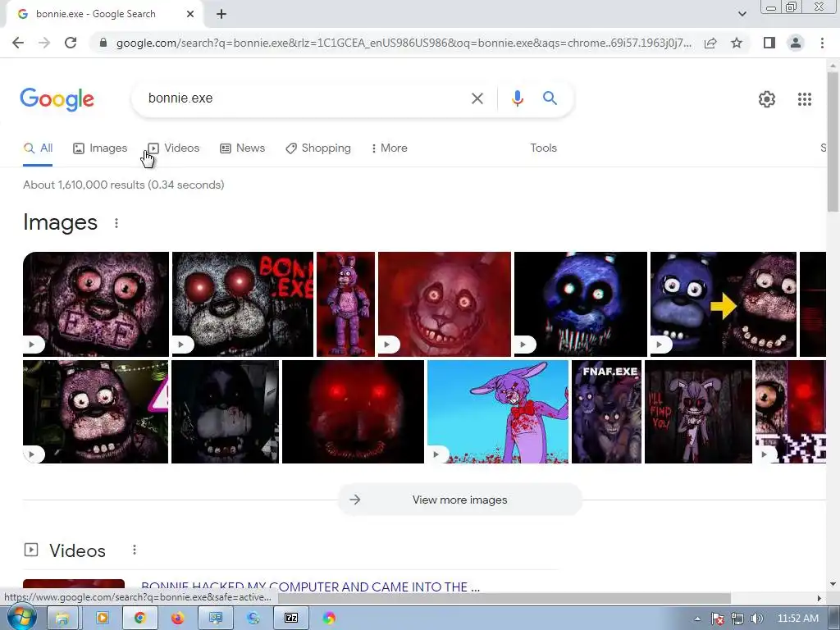Open Windows Explorer from the taskbar
The width and height of the screenshot is (840, 630).
(x=62, y=619)
